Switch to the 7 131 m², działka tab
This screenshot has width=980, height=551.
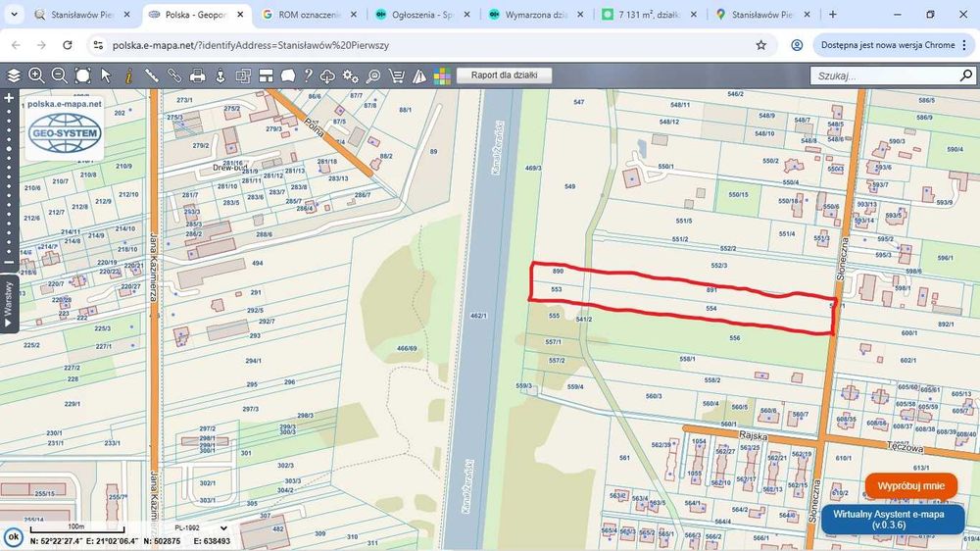650,15
